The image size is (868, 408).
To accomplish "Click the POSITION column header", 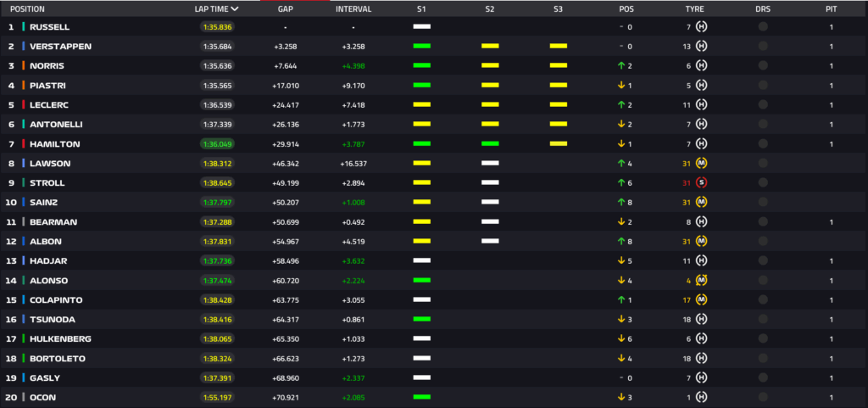I will [27, 8].
